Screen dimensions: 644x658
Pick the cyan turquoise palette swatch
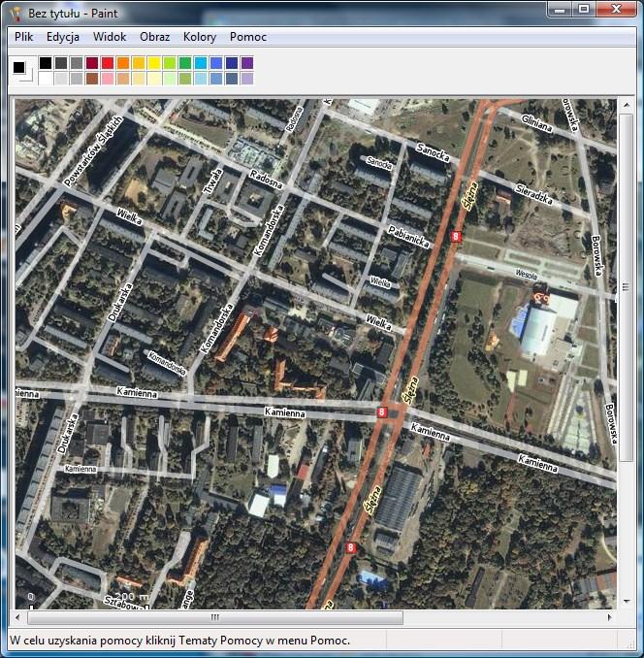201,63
